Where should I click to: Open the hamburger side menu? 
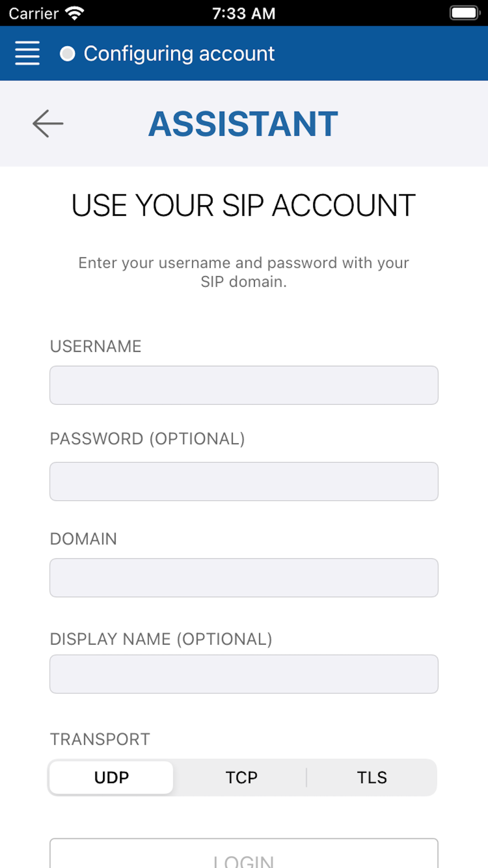(x=27, y=53)
